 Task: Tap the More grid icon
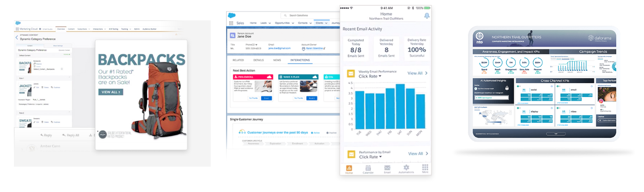(425, 167)
